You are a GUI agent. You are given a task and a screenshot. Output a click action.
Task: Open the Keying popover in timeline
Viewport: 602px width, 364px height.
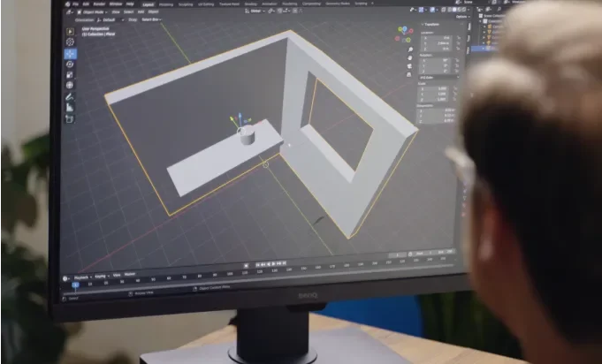point(102,277)
